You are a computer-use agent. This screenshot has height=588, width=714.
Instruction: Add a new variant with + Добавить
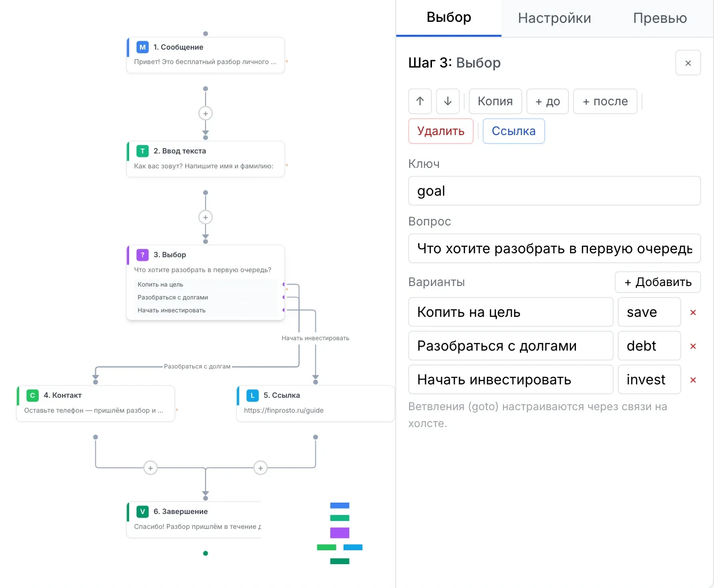658,282
